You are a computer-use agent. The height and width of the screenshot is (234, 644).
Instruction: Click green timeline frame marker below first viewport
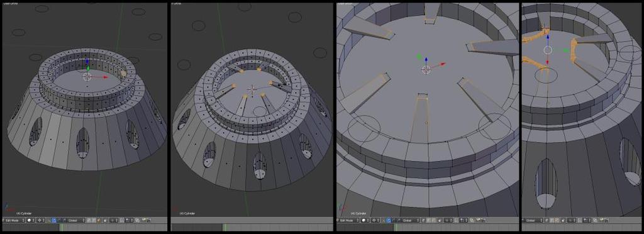point(62,227)
